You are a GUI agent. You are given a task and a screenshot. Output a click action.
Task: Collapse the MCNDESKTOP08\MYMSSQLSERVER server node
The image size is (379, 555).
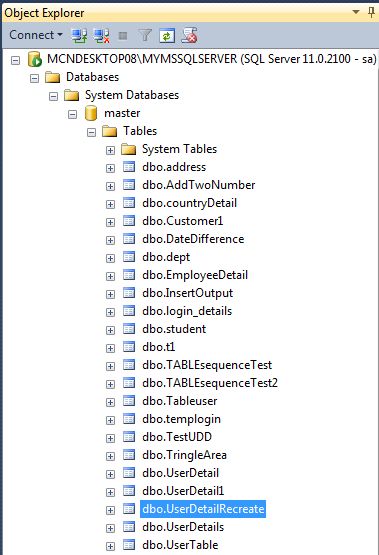tap(15, 60)
